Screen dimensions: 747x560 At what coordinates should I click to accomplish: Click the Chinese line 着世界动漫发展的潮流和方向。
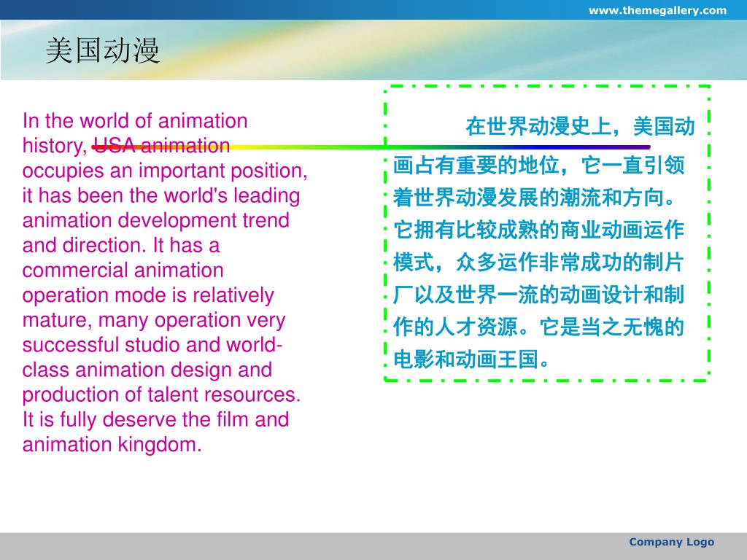click(x=535, y=198)
